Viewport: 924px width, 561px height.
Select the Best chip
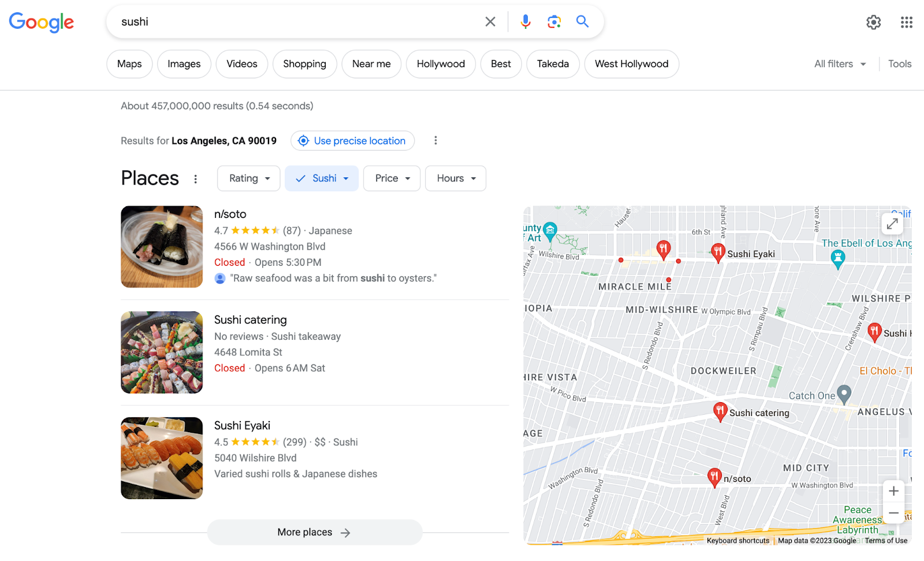[501, 64]
